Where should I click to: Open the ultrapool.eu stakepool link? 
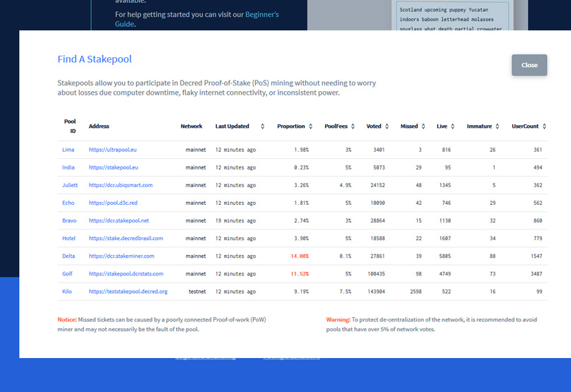point(113,150)
